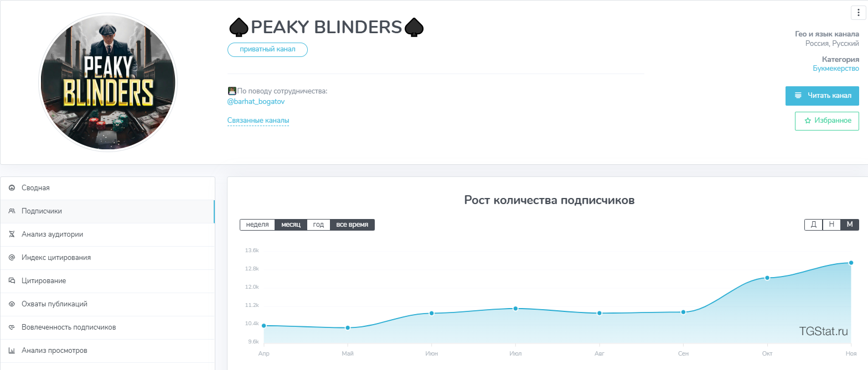Click the Читать канал button
Viewport: 868px width, 370px height.
[822, 96]
